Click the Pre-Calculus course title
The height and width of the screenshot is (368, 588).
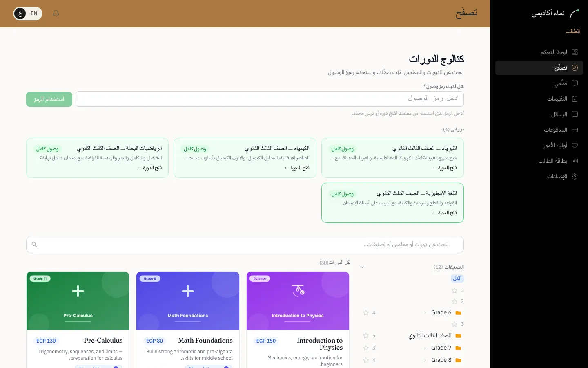coord(103,341)
